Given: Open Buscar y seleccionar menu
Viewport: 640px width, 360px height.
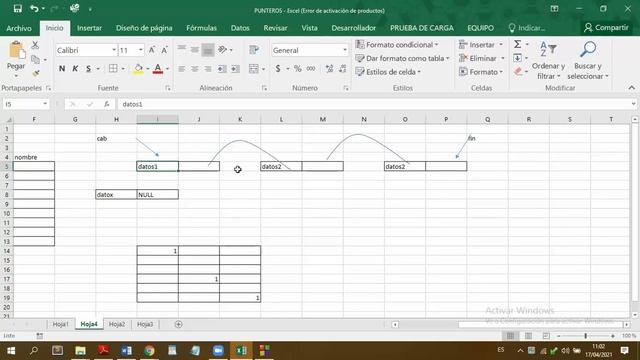Looking at the screenshot, I should (588, 60).
